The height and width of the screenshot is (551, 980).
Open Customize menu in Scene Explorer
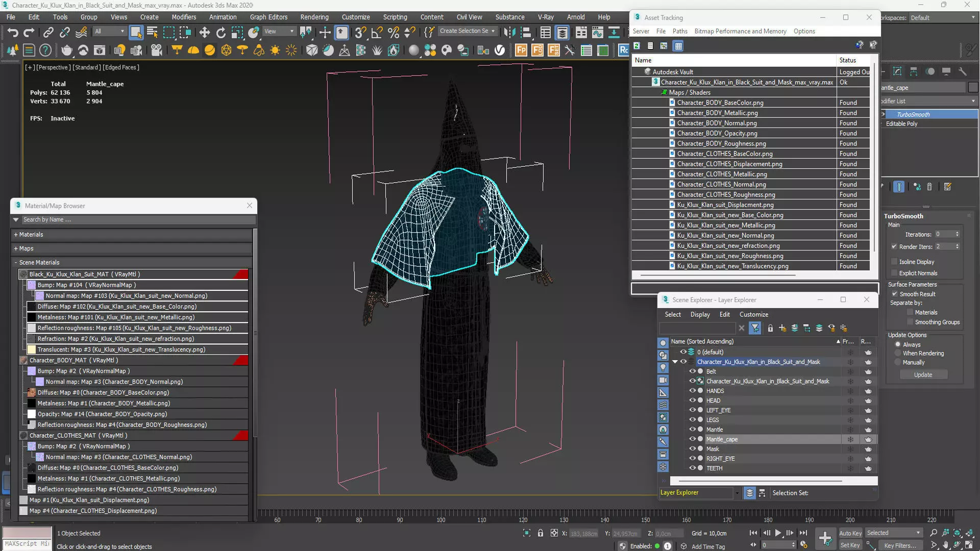click(753, 314)
